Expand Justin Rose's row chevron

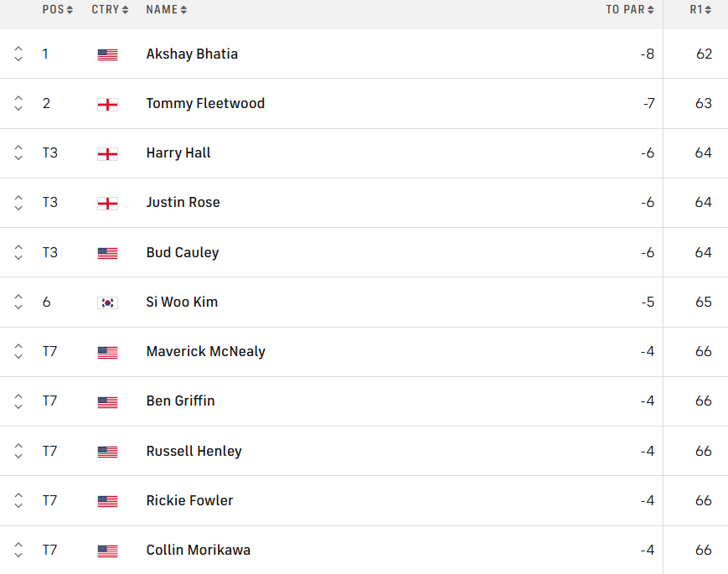click(x=18, y=203)
